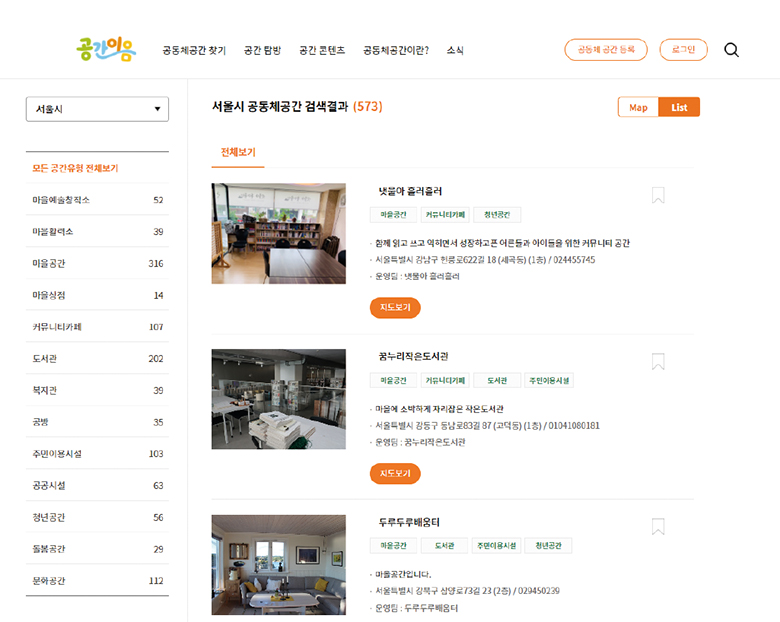Filter by 공방 category
The height and width of the screenshot is (622, 780).
98,422
